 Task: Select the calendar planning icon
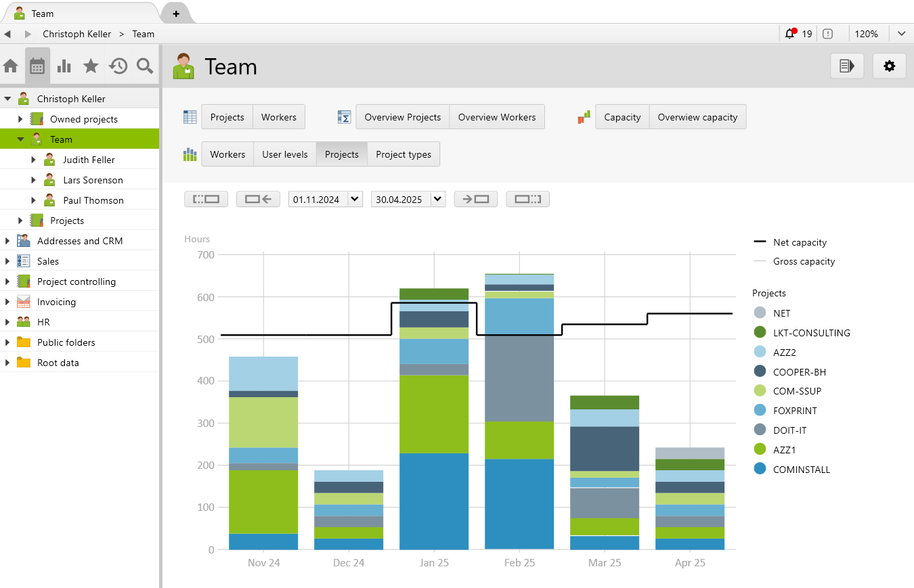37,66
